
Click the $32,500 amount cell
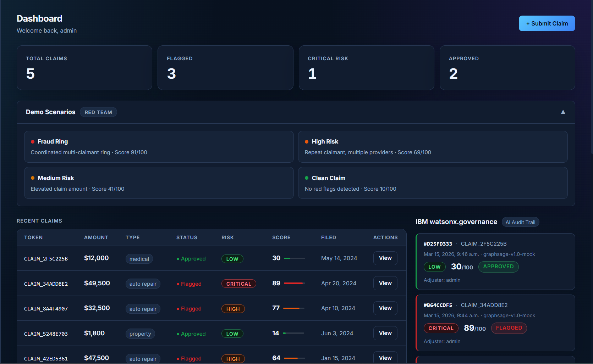coord(97,308)
